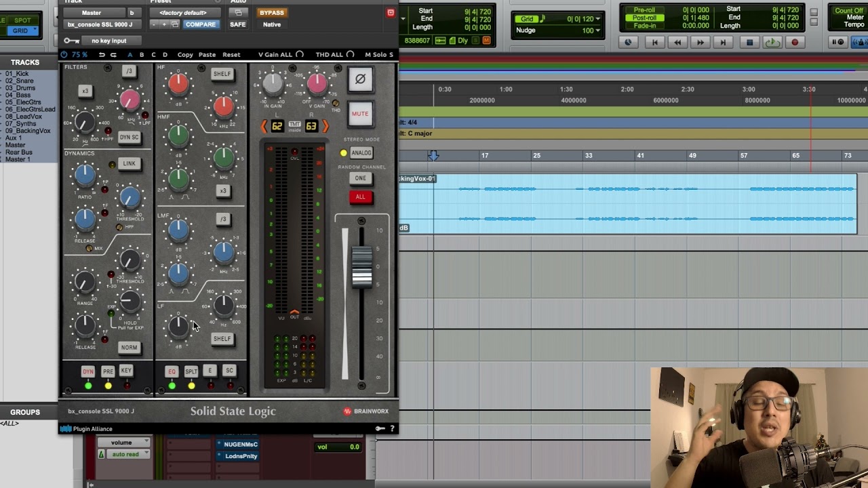Toggle the Post-roll button
This screenshot has height=488, width=868.
[644, 18]
